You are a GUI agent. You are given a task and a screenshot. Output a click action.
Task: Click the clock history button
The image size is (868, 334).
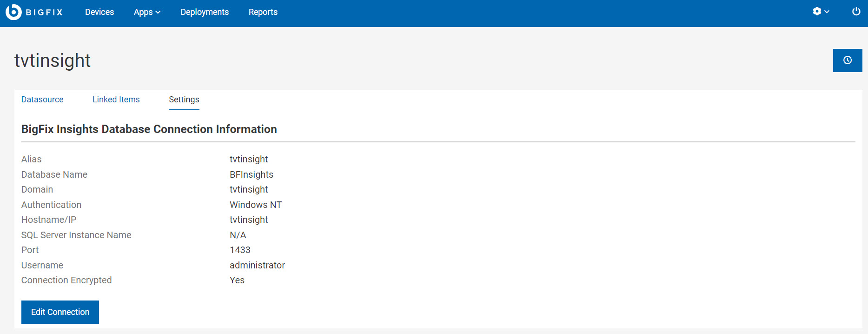847,60
